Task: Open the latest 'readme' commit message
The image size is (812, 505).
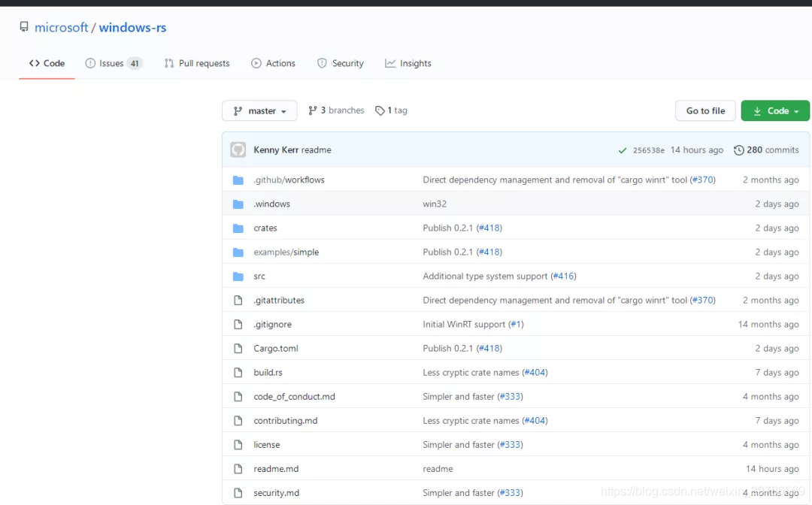Action: 316,150
